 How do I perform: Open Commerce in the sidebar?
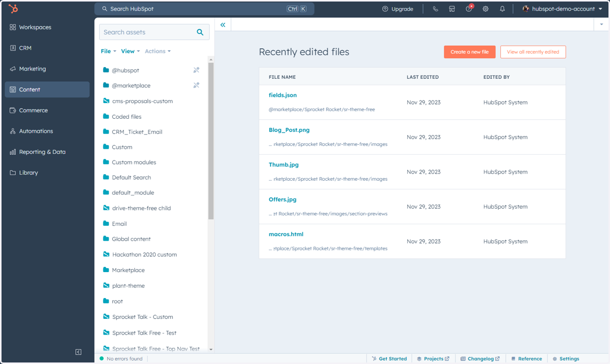click(47, 110)
